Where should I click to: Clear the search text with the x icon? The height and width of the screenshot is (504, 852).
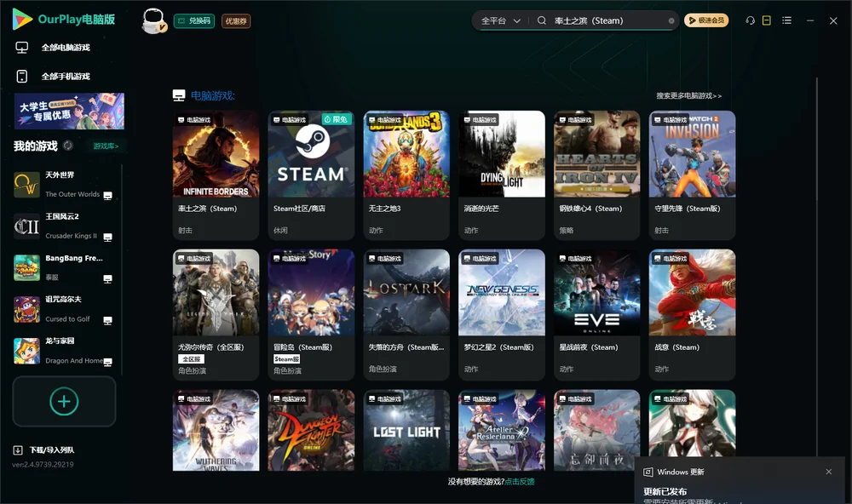671,21
